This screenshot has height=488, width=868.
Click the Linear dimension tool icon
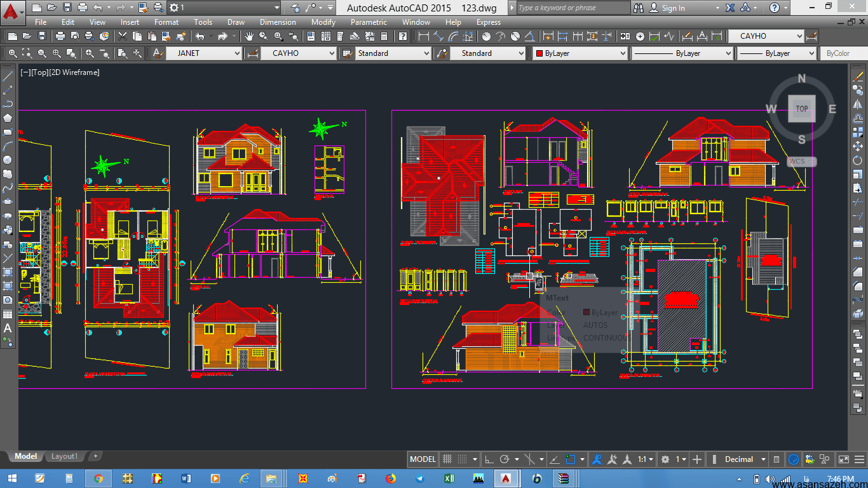[x=423, y=36]
